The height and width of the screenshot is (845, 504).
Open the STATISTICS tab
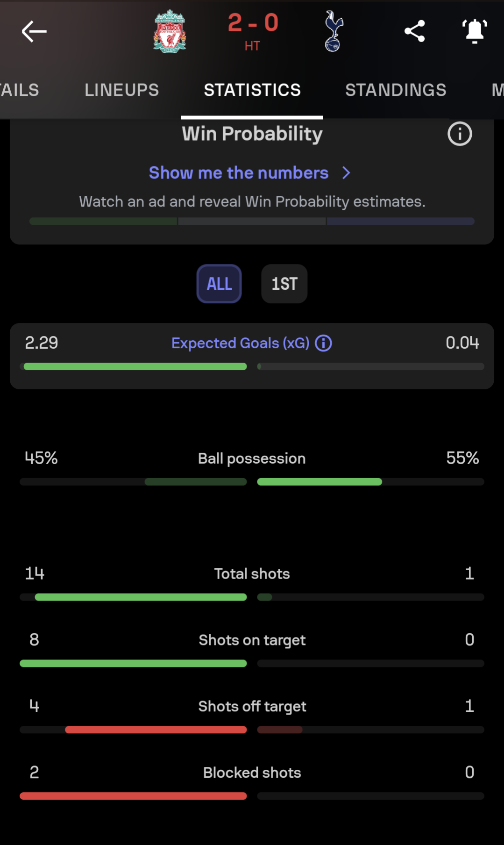(252, 90)
